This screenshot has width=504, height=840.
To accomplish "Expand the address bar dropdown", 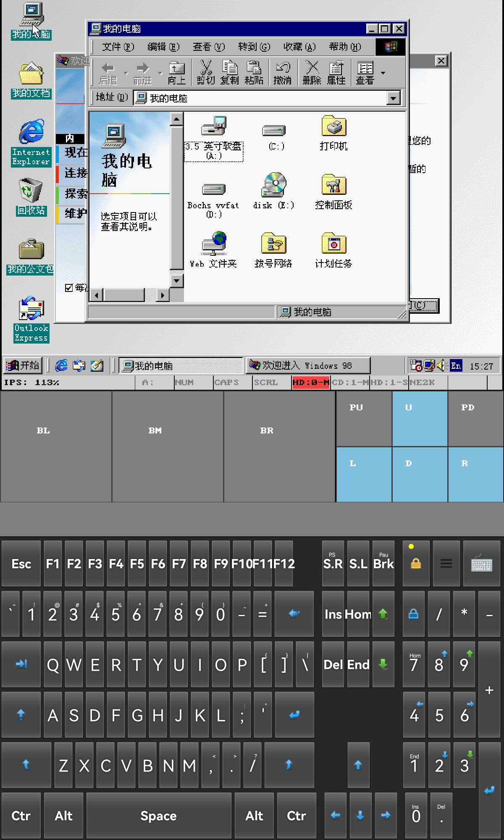I will coord(393,98).
